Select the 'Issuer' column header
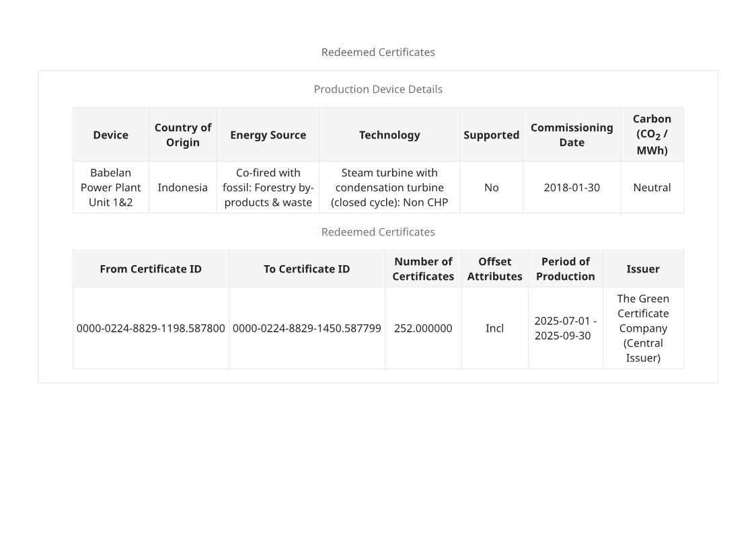Image resolution: width=756 pixels, height=535 pixels. [643, 269]
